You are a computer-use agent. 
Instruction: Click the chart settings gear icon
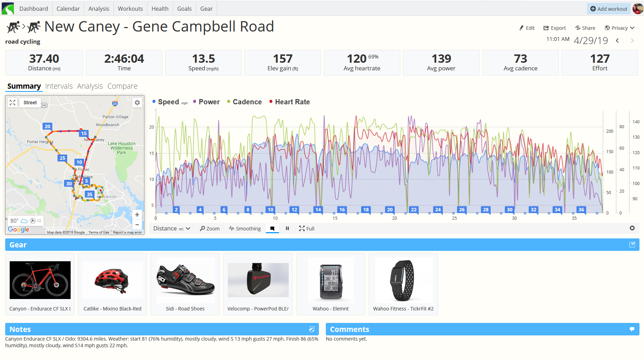[632, 228]
